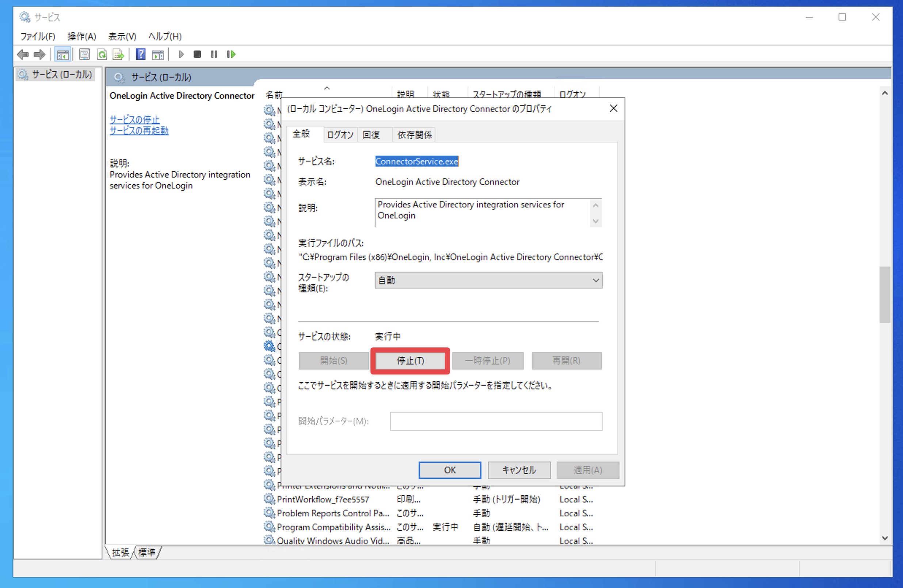Click the 実行中 status of Program Compatibility Assis...

click(x=445, y=527)
